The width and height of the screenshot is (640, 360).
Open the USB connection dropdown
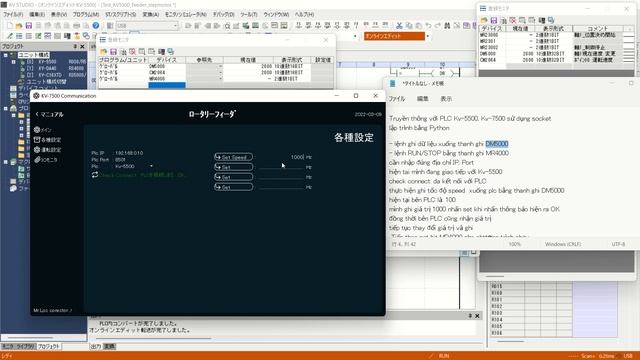176,26
